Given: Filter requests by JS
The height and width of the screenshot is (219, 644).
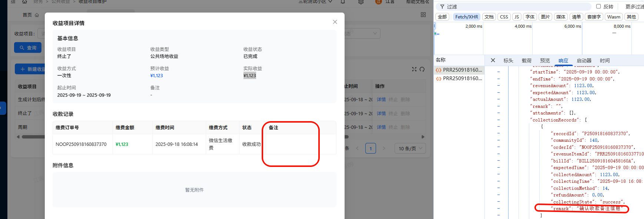Looking at the screenshot, I should [517, 17].
